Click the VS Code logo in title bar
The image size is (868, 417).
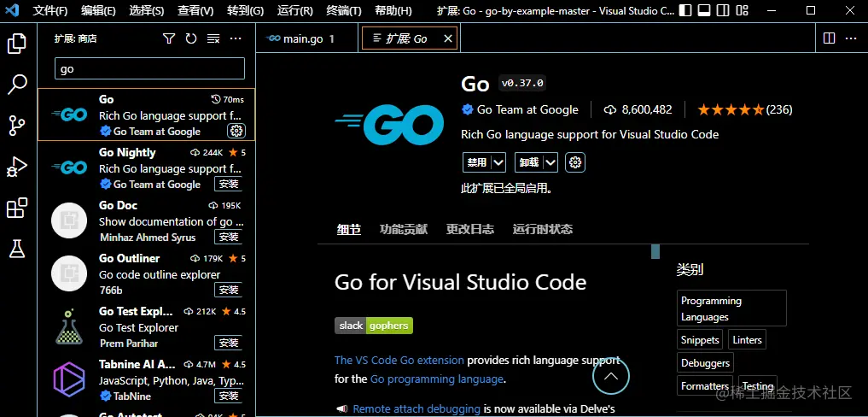[x=12, y=10]
